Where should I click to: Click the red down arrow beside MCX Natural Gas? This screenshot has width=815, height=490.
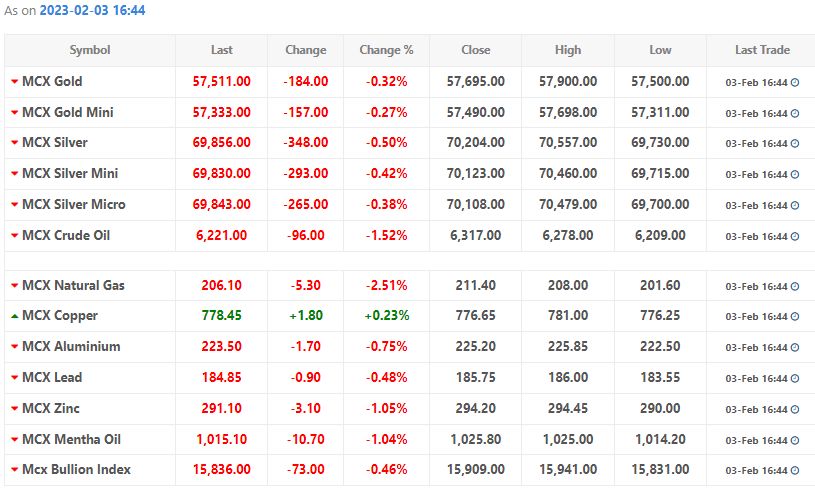pos(15,286)
